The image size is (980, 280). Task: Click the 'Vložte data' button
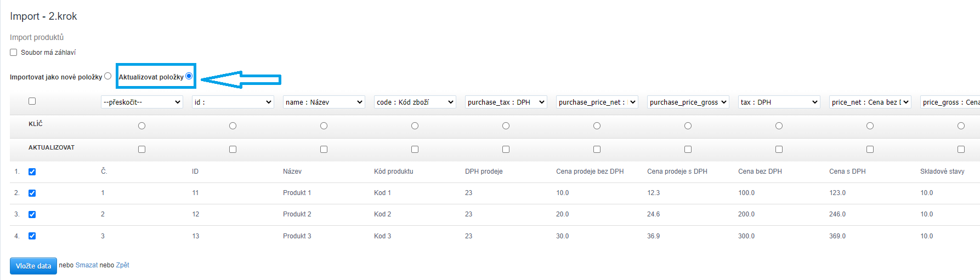pos(33,266)
